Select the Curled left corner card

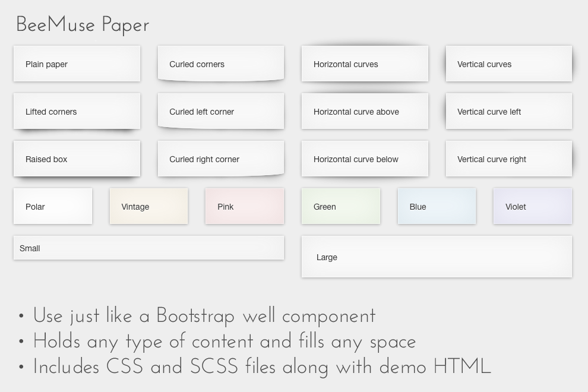[x=220, y=112]
